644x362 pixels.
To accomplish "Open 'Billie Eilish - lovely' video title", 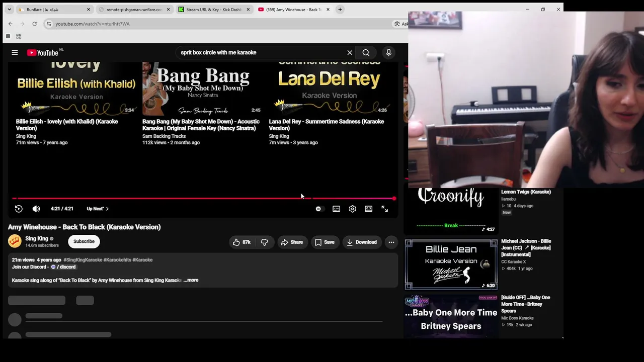I will [67, 125].
